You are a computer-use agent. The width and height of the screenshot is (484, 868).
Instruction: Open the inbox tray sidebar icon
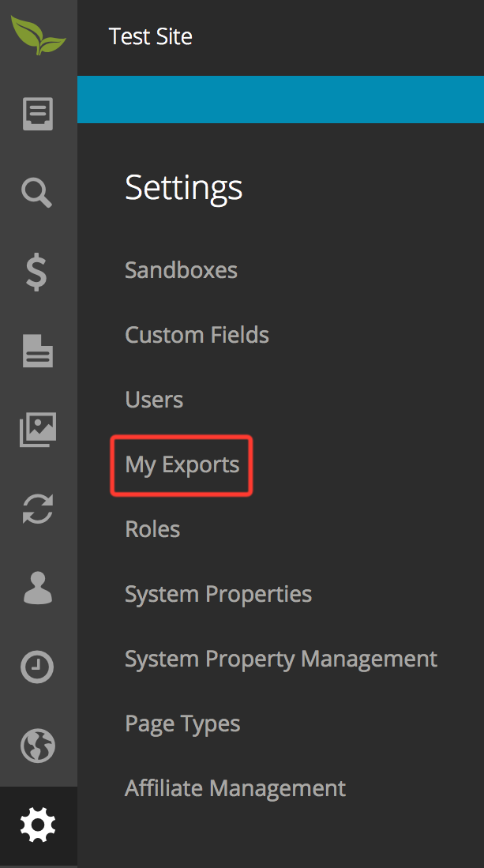[38, 114]
